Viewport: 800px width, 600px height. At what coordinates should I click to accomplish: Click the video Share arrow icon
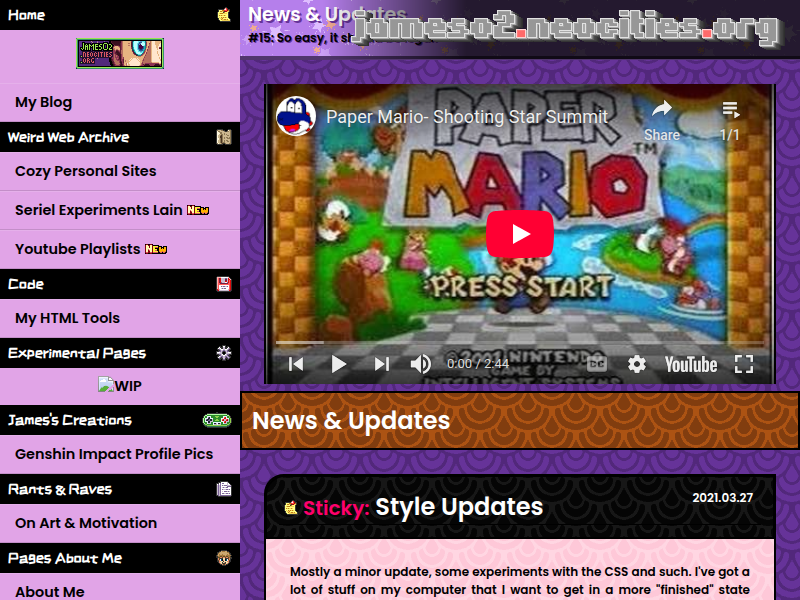tap(662, 109)
